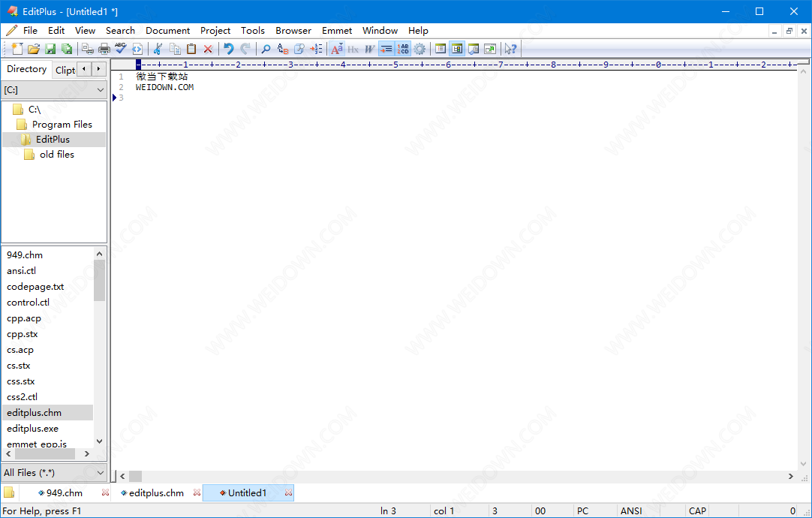
Task: Click the file list scroll down arrow
Action: click(99, 441)
